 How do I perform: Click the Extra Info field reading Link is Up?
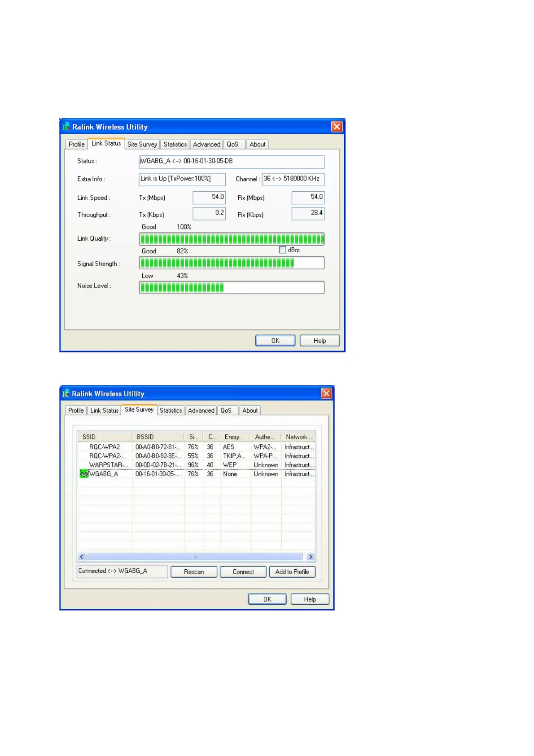pos(182,179)
